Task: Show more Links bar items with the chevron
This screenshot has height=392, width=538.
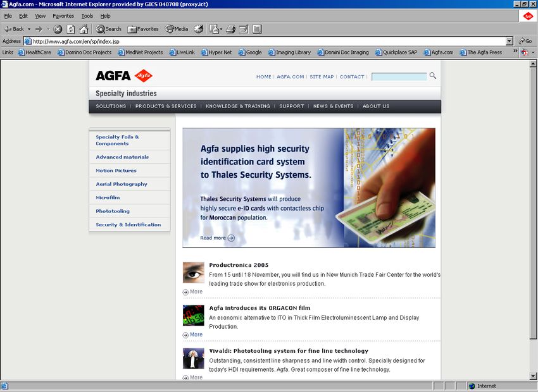Action: pyautogui.click(x=515, y=51)
